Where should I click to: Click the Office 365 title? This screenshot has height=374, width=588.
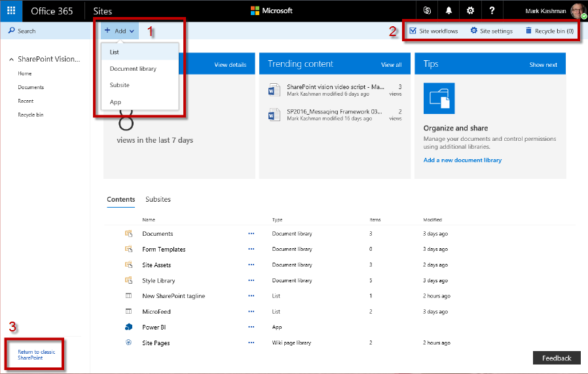(52, 11)
